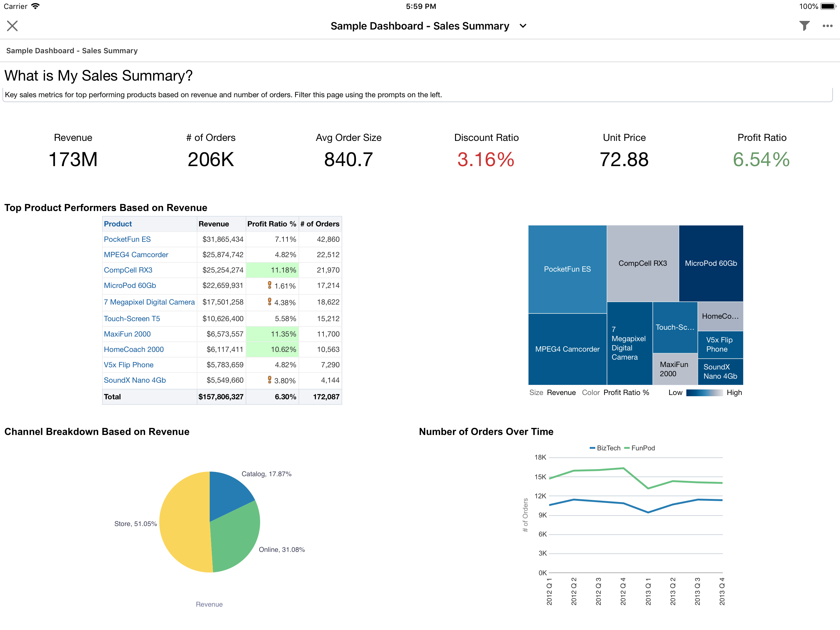Viewport: 840px width, 630px height.
Task: Click the warning icon beside MicroPod 60Gb's 1.61%
Action: [269, 285]
